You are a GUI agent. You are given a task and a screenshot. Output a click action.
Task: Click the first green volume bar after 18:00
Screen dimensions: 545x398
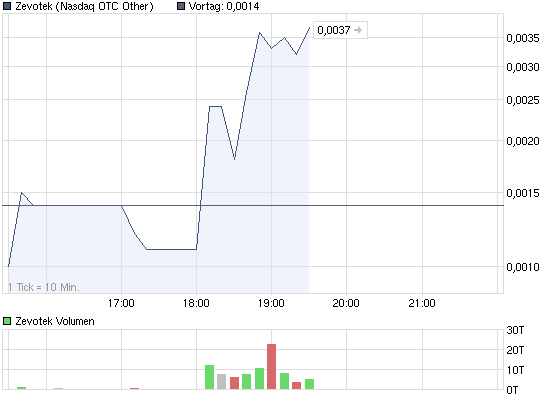(x=209, y=377)
